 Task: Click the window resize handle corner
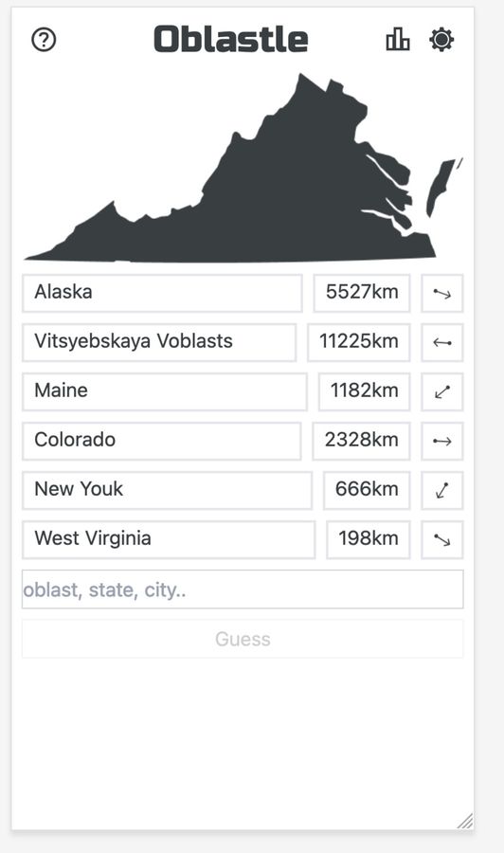pos(465,822)
